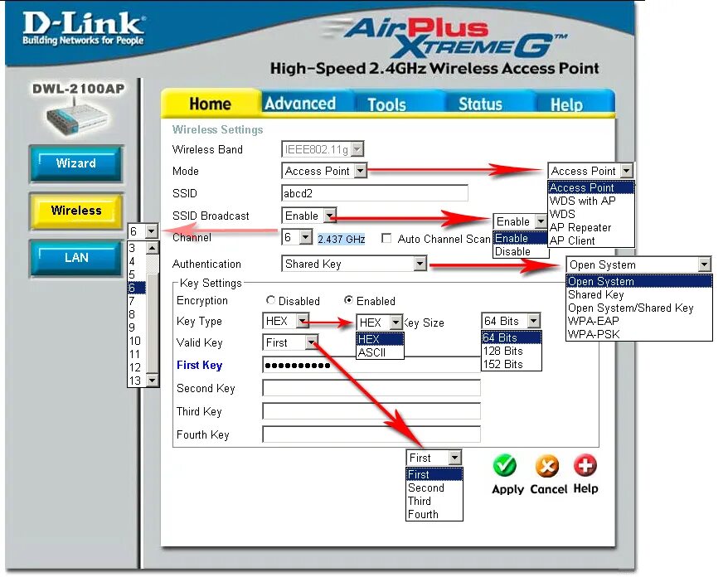This screenshot has height=582, width=728.
Task: Click the channel list scroll up arrow
Action: click(x=153, y=248)
